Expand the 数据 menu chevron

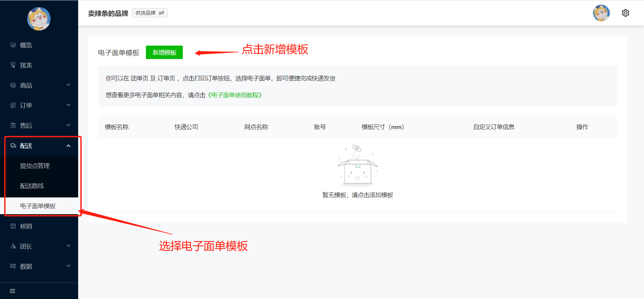(68, 266)
